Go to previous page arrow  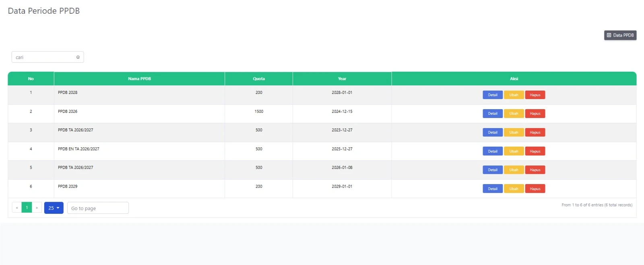click(x=17, y=208)
